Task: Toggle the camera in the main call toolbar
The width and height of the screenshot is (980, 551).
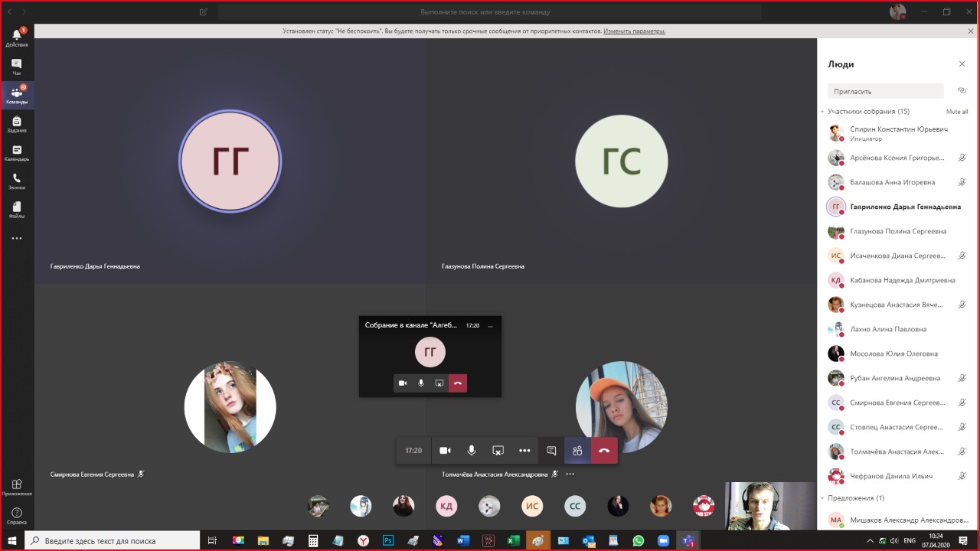Action: tap(445, 451)
